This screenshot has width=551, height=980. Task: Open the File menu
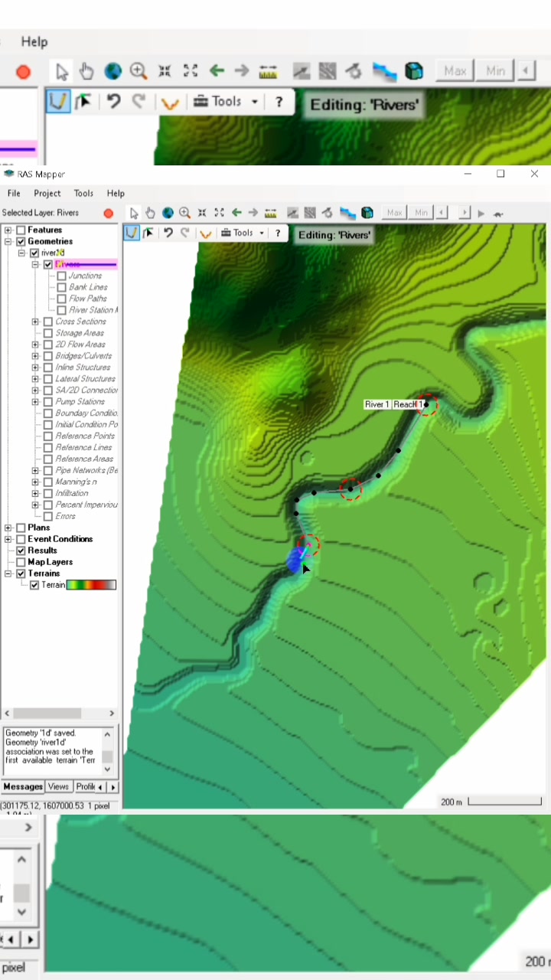point(14,194)
